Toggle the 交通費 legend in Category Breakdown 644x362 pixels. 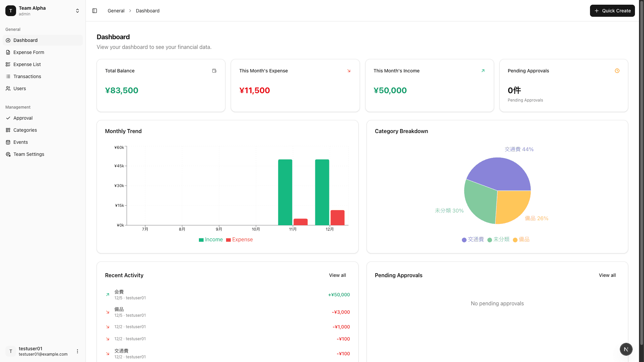pos(472,239)
